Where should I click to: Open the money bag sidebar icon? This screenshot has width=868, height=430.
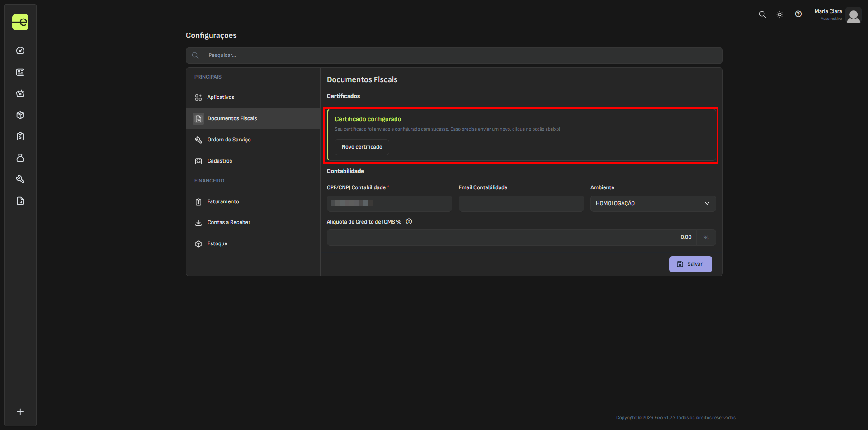tap(20, 158)
